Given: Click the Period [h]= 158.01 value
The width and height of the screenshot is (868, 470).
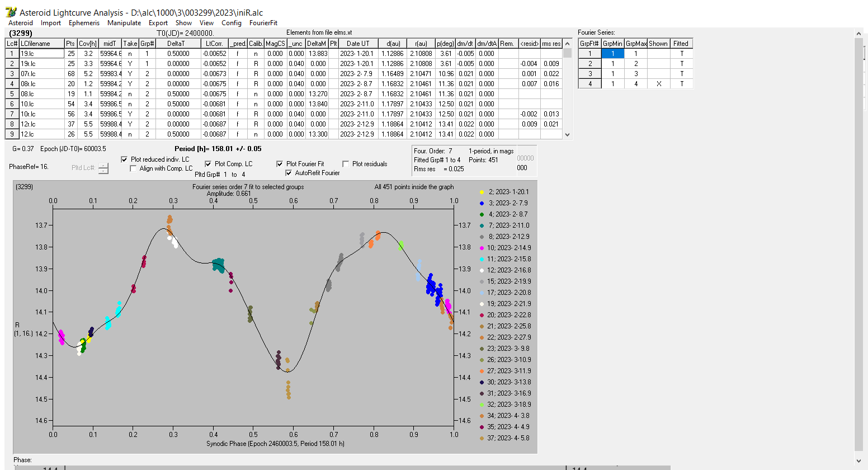Looking at the screenshot, I should pos(218,149).
